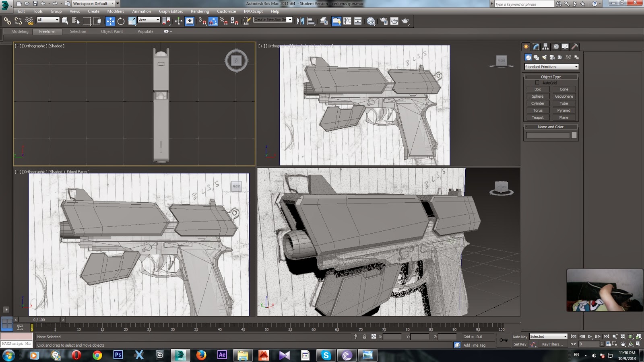The image size is (644, 362).
Task: Toggle the Spinner Snap button
Action: [x=235, y=21]
